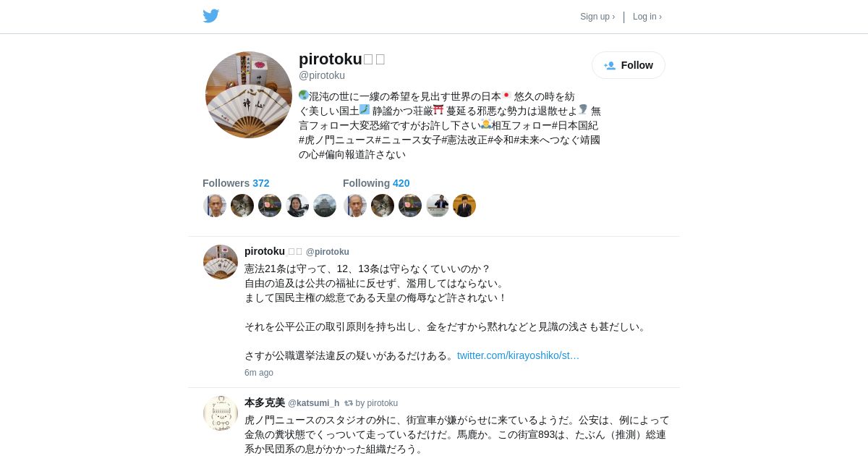Click the 本多克美 tweet avatar

point(221,413)
